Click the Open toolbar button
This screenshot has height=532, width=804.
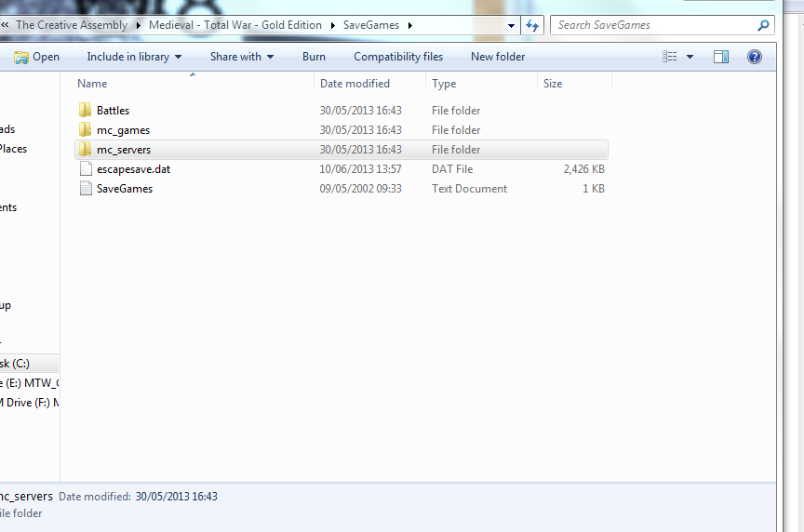tap(36, 57)
